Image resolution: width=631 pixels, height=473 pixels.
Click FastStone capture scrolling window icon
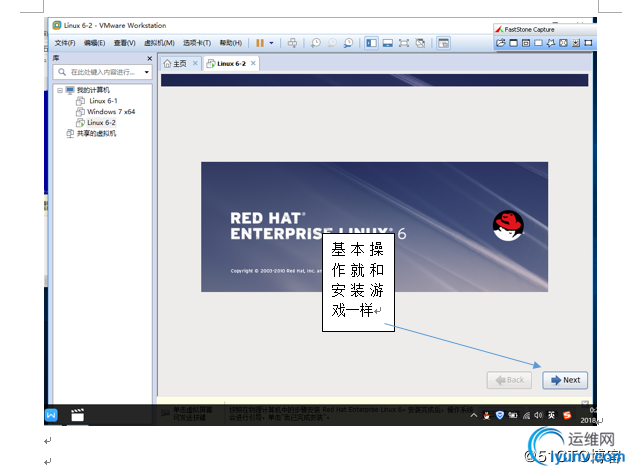576,43
